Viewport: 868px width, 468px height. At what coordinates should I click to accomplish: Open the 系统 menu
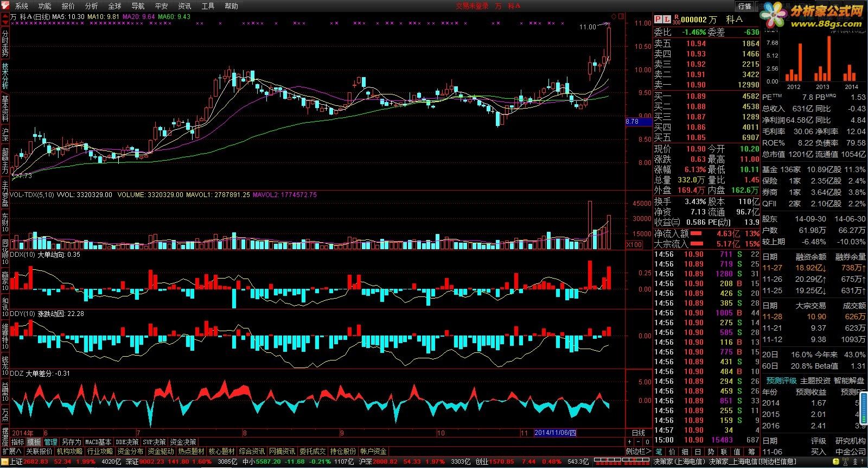click(22, 6)
